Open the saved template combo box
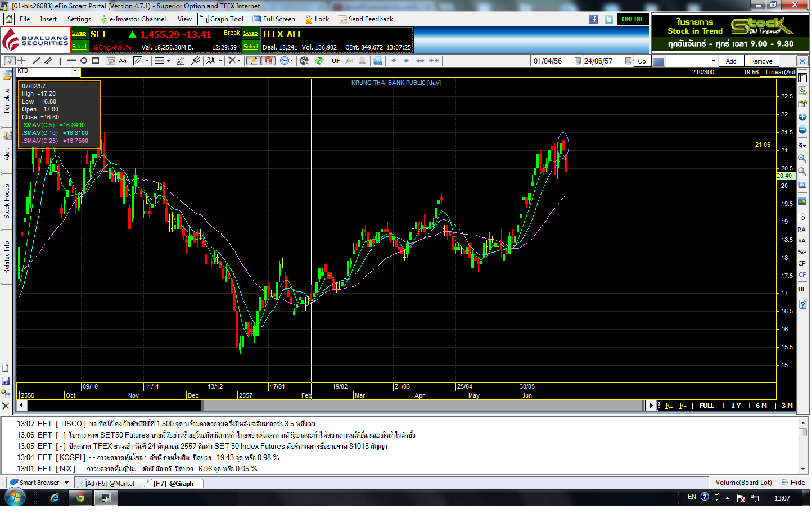812x513 pixels. pos(692,61)
